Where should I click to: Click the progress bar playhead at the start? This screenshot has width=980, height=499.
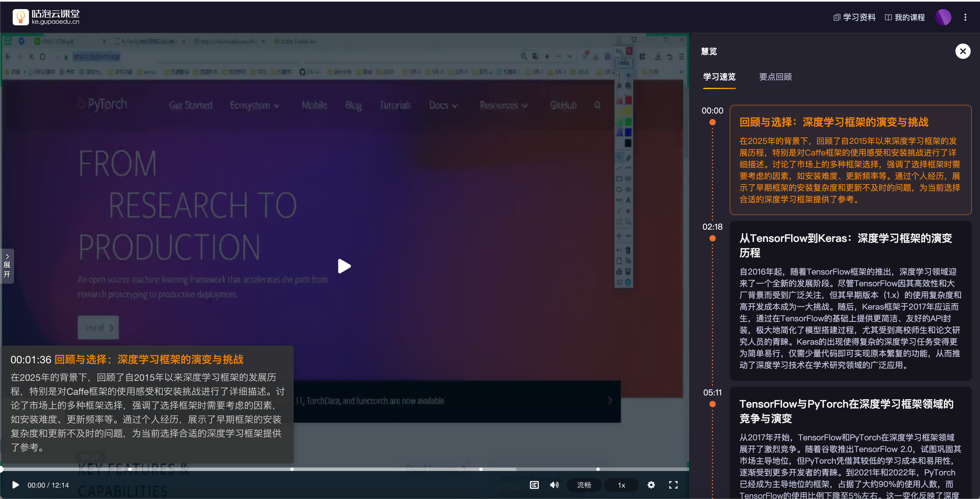(x=1, y=469)
